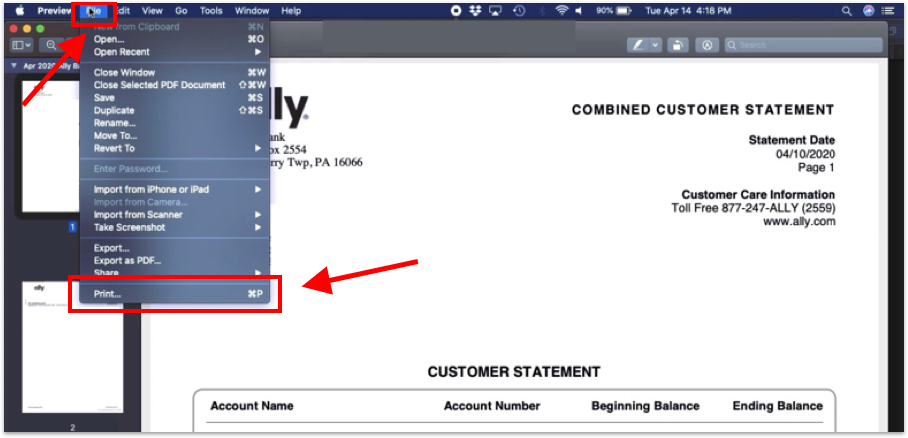Open the Wi-Fi status menu

tap(561, 10)
